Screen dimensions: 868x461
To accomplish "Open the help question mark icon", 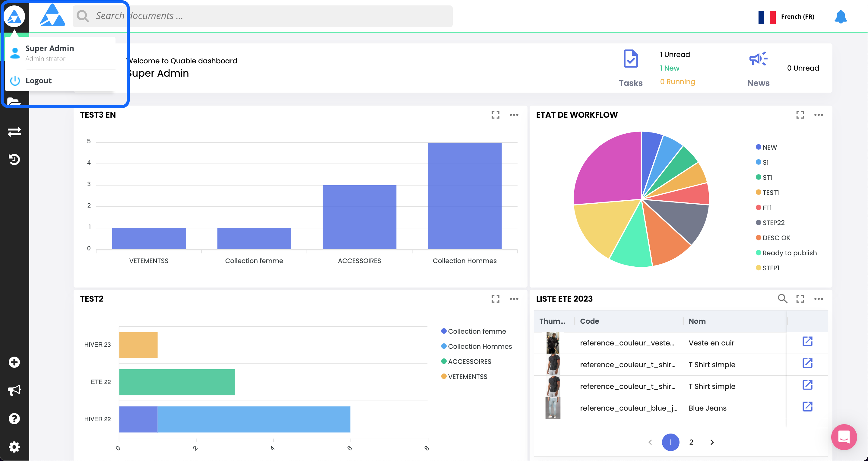I will click(14, 418).
